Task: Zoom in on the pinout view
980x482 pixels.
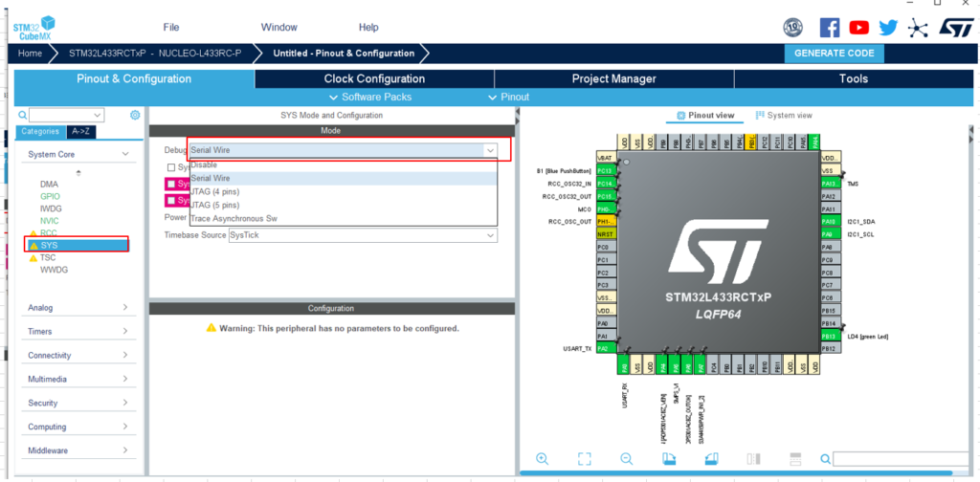Action: (542, 459)
